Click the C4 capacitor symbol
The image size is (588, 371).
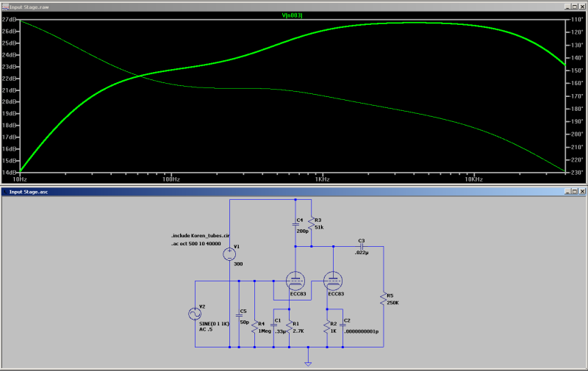click(295, 225)
